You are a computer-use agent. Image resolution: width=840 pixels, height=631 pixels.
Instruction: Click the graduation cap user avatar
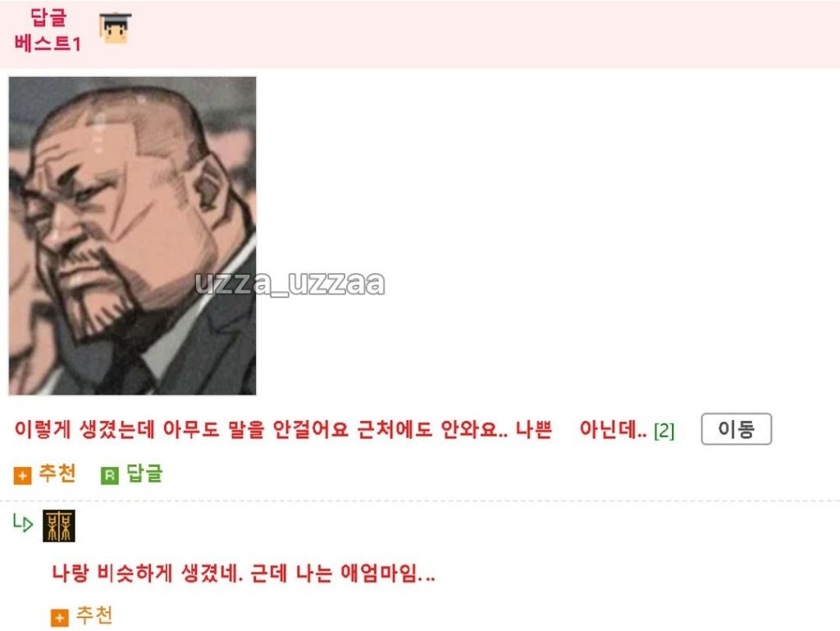click(x=115, y=28)
